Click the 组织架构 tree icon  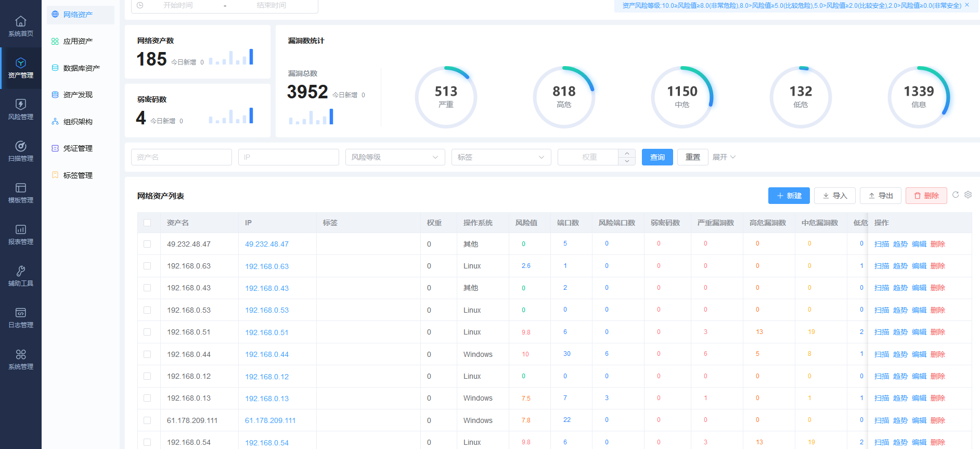55,122
